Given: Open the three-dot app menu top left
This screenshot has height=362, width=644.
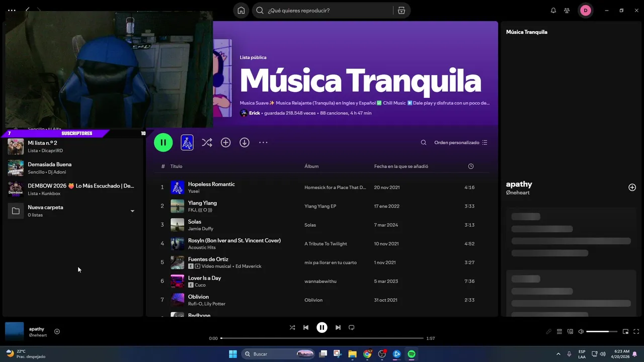Looking at the screenshot, I should (12, 10).
